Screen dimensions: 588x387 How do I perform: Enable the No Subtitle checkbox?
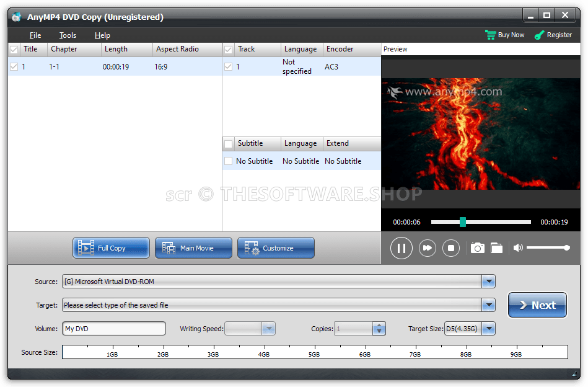click(x=228, y=161)
